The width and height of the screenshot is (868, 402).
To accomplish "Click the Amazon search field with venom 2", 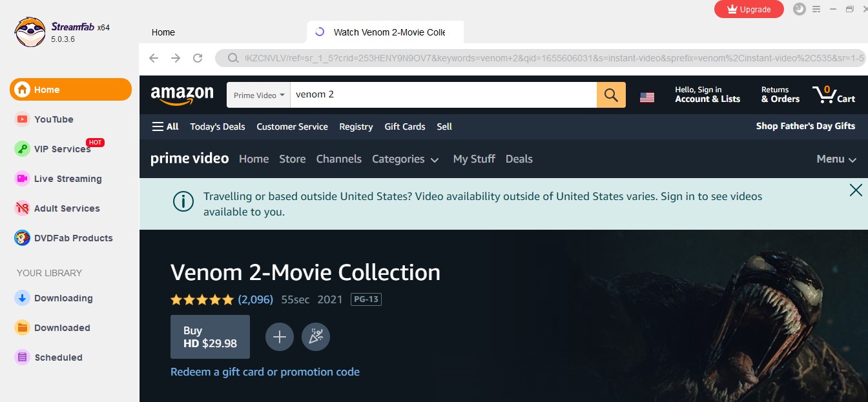I will tap(443, 95).
